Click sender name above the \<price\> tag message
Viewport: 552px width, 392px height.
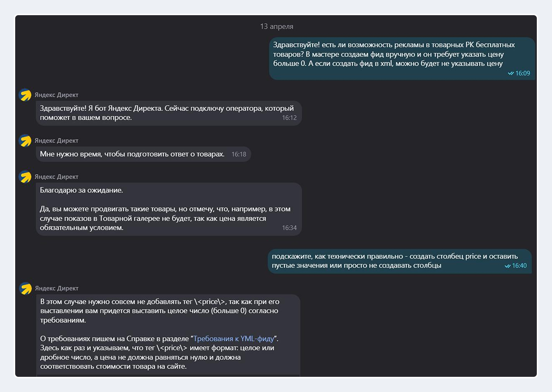click(x=57, y=288)
